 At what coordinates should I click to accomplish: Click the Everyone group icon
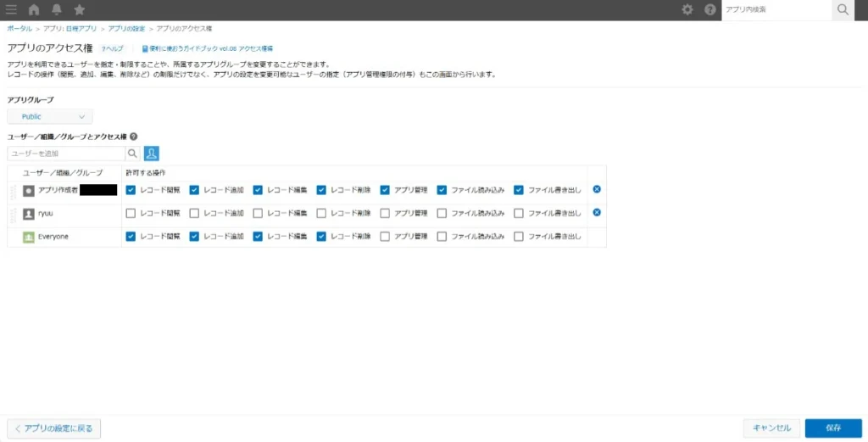point(29,237)
